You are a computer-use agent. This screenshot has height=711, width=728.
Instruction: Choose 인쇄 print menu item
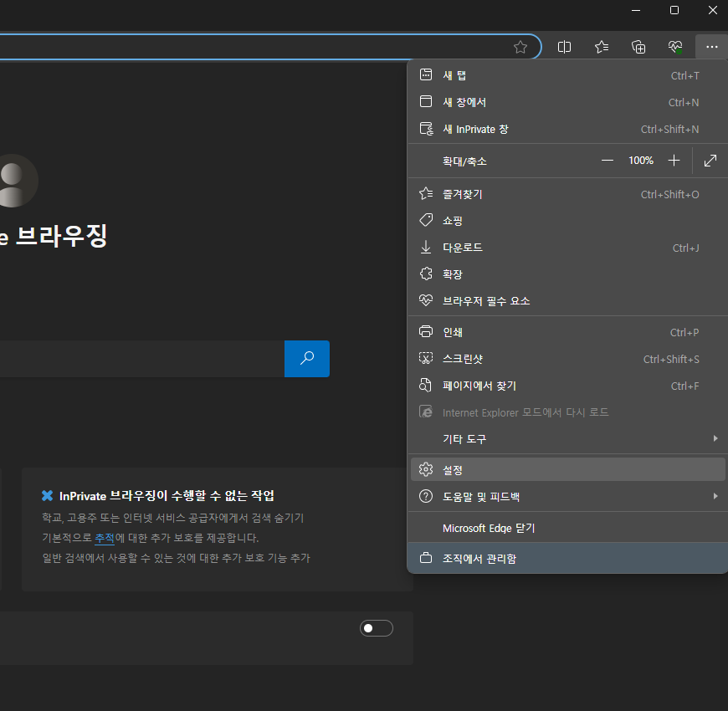tap(568, 332)
